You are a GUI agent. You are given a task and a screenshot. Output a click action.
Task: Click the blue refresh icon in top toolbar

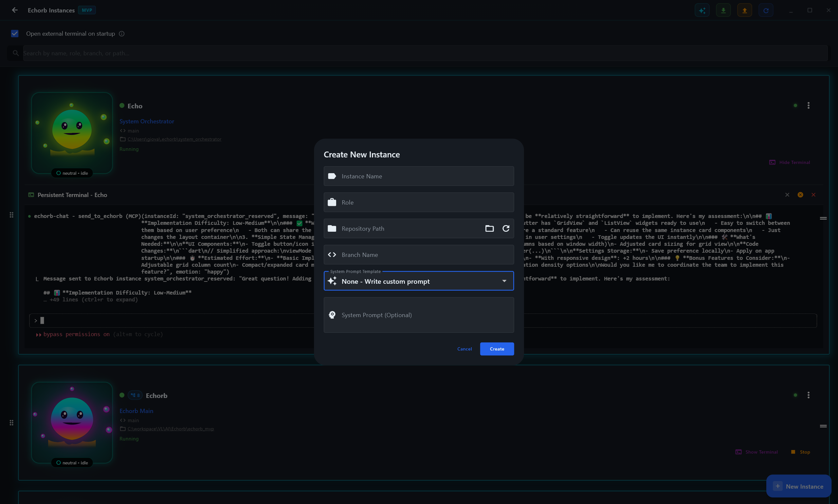click(x=766, y=10)
